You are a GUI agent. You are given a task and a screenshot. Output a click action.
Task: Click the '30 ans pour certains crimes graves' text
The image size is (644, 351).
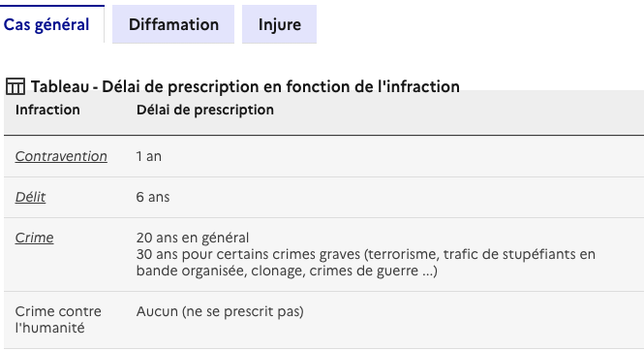tap(248, 254)
